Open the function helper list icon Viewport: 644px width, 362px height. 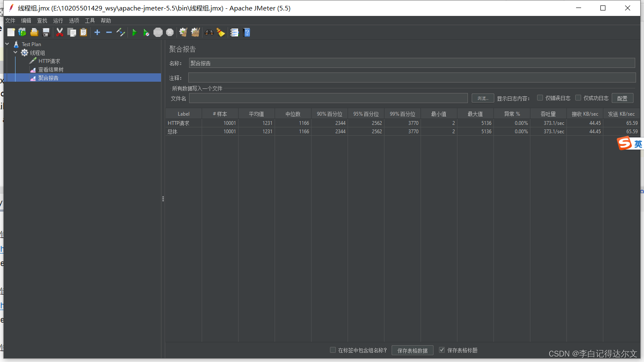click(x=234, y=32)
